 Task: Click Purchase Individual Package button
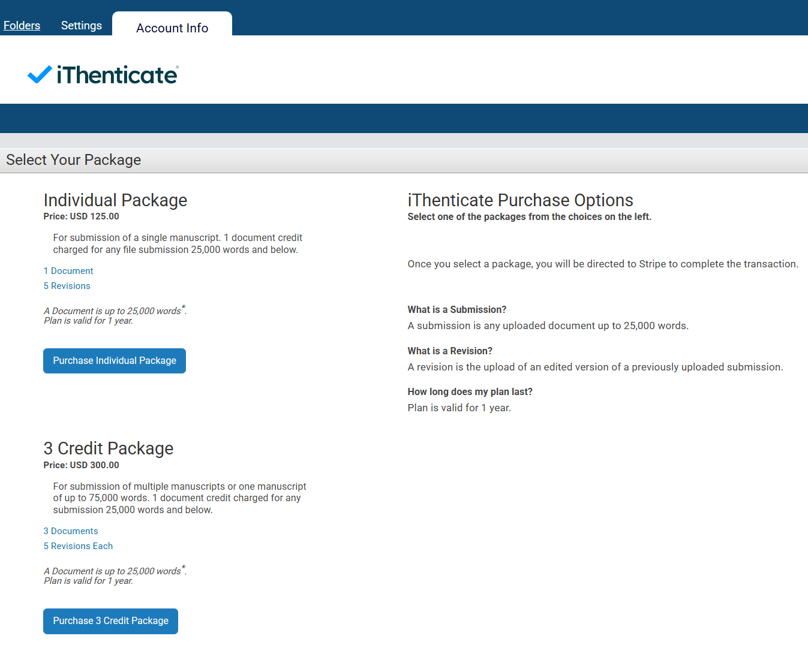(115, 361)
